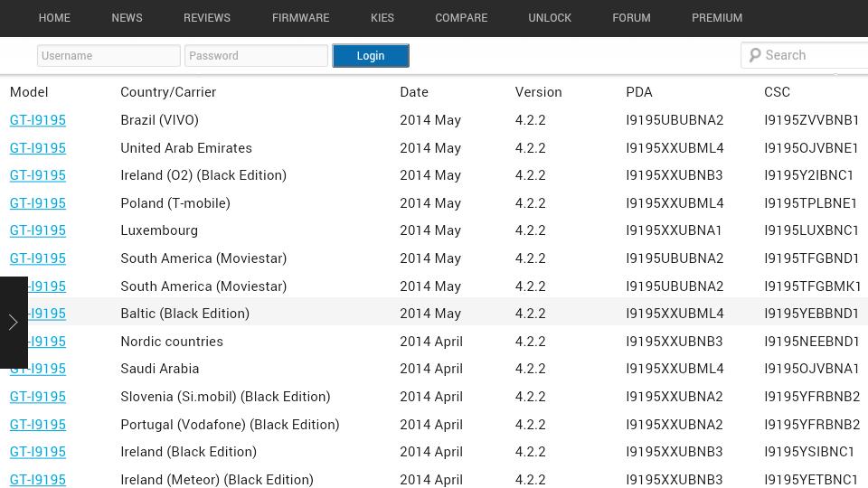
Task: Focus the Password input field
Action: [256, 55]
